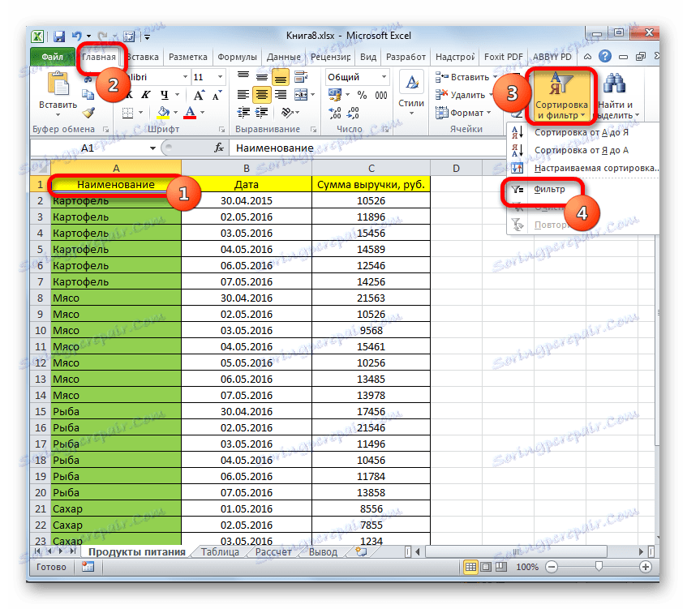The image size is (700, 609).
Task: Open the Общий number format dropdown
Action: click(384, 77)
